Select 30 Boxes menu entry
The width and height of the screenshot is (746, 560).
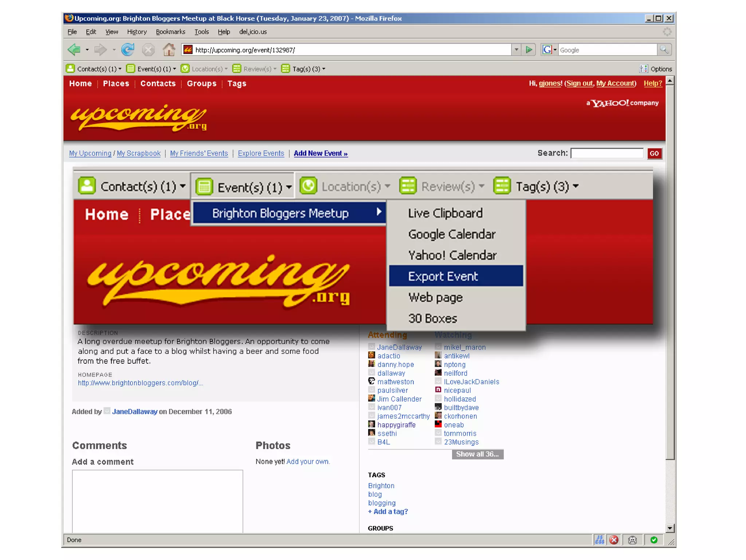point(456,318)
